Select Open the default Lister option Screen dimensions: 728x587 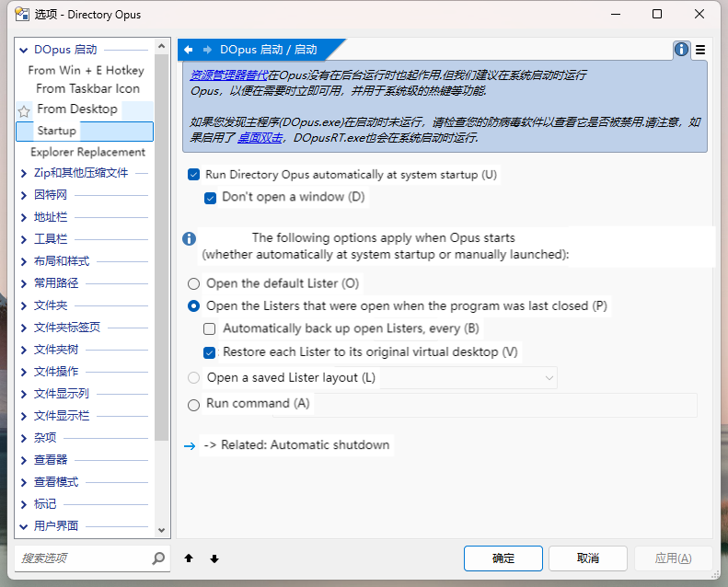pos(193,284)
